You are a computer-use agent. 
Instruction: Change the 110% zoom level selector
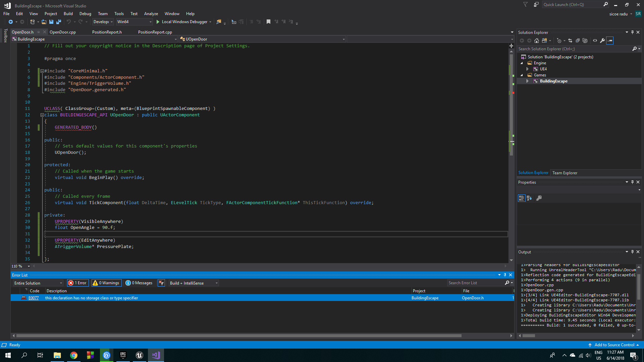click(x=20, y=266)
